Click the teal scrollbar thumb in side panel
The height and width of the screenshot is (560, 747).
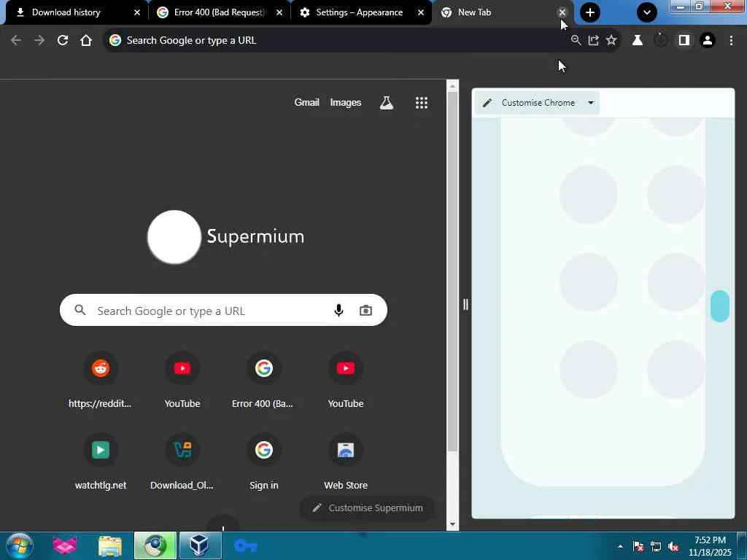(x=720, y=306)
